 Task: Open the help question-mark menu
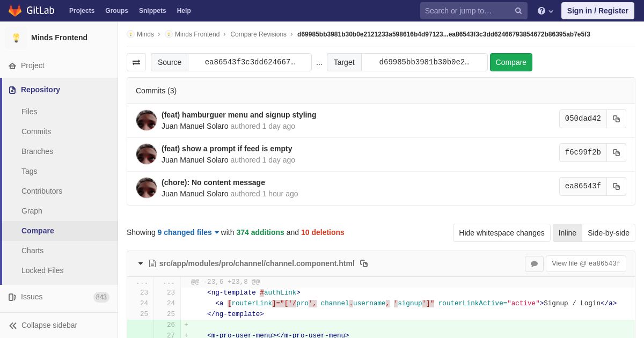click(545, 11)
